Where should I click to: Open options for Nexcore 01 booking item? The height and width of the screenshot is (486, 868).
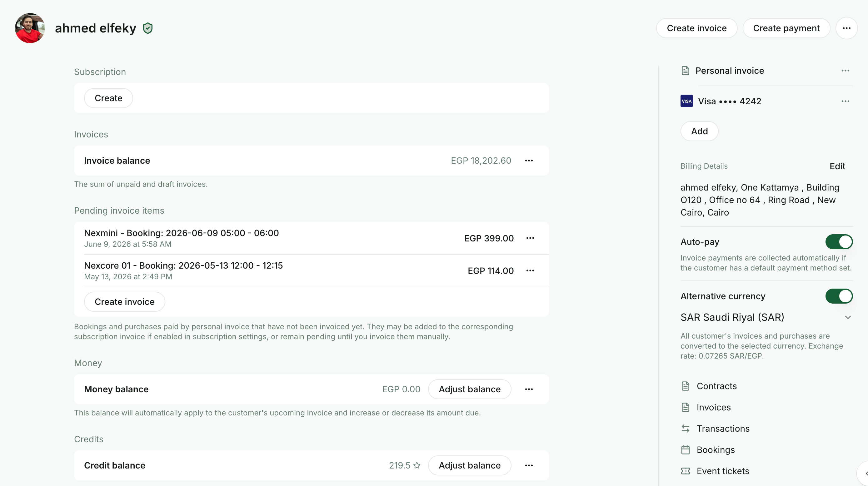coord(530,271)
